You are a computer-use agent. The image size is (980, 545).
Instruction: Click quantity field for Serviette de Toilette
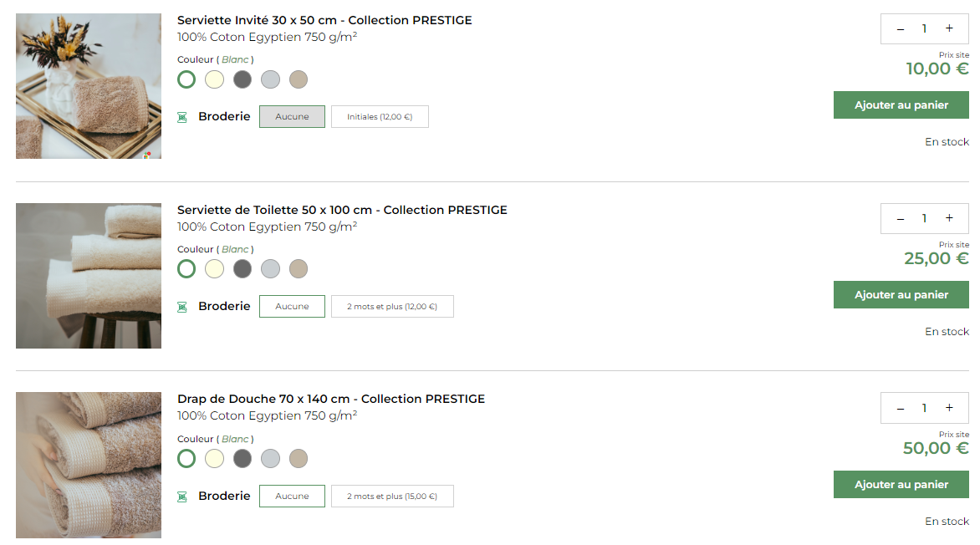pyautogui.click(x=924, y=218)
